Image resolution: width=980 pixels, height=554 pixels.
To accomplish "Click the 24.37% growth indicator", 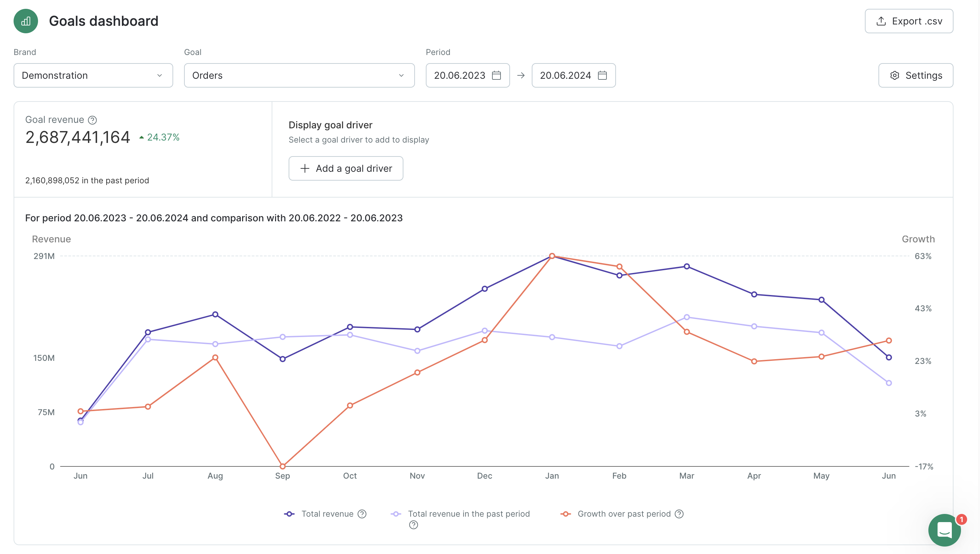I will pos(159,137).
